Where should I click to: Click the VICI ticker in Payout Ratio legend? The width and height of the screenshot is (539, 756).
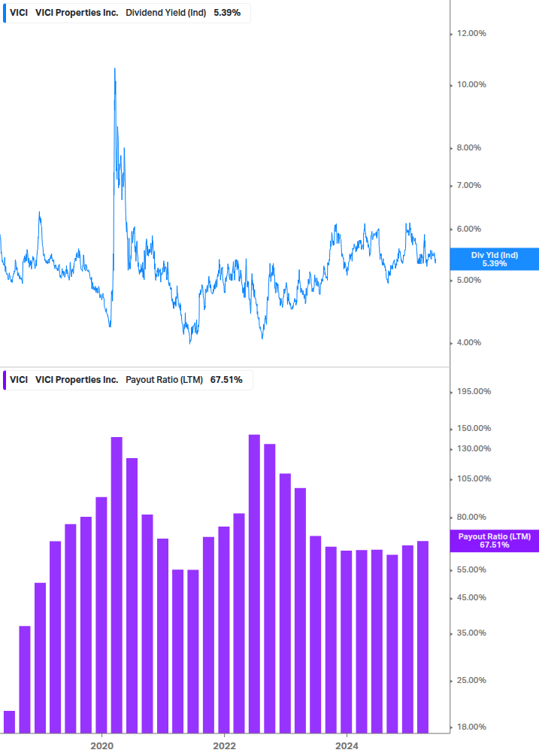[19, 380]
